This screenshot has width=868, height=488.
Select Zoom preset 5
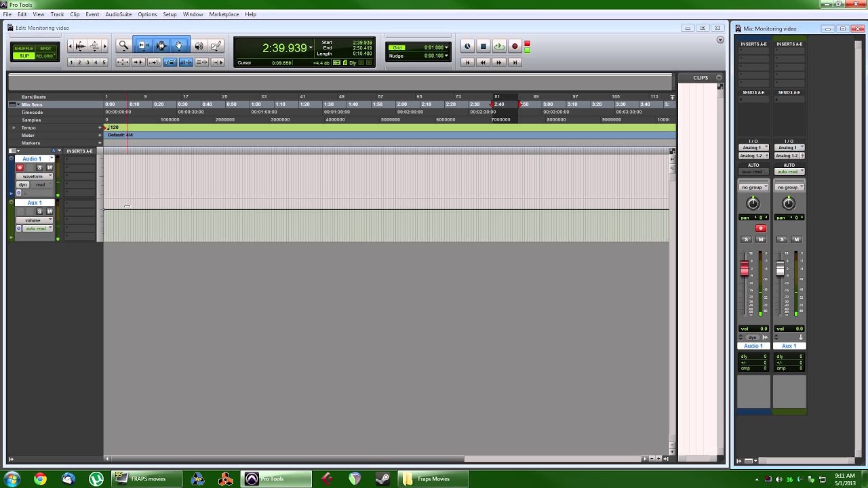(x=104, y=62)
